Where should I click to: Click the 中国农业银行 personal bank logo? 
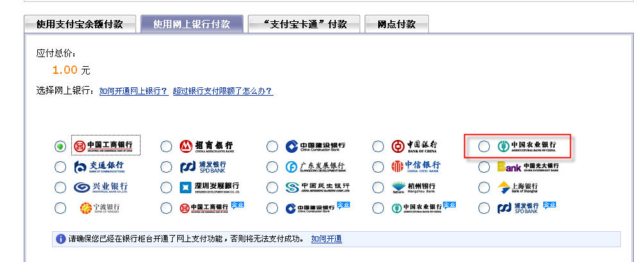pyautogui.click(x=527, y=146)
